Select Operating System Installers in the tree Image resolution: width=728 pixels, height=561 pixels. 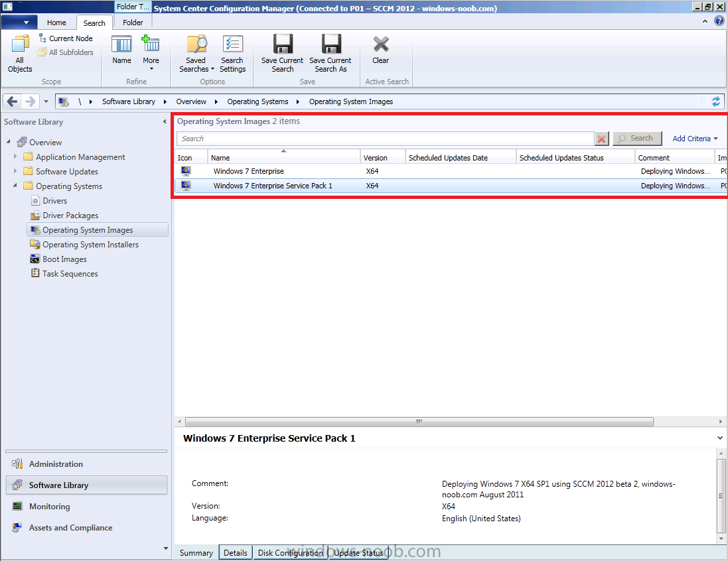tap(90, 245)
